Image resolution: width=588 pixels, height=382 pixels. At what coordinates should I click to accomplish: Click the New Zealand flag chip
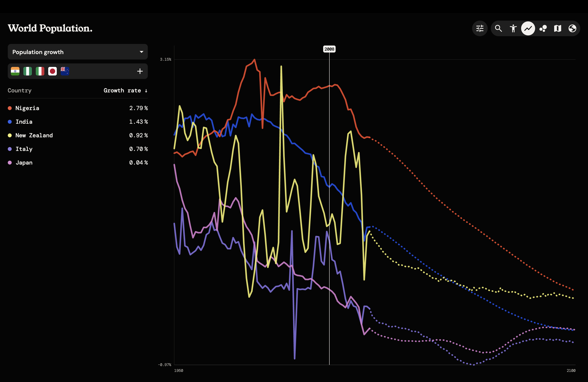tap(65, 71)
